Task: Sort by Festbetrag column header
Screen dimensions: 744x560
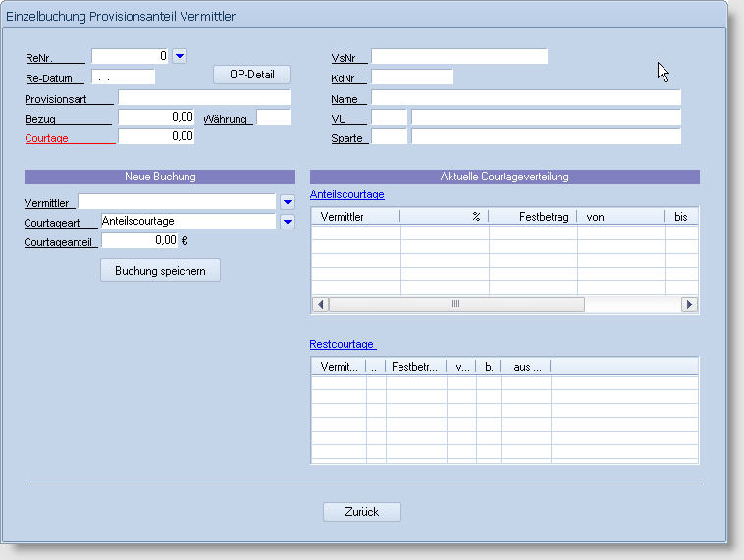Action: tap(532, 217)
